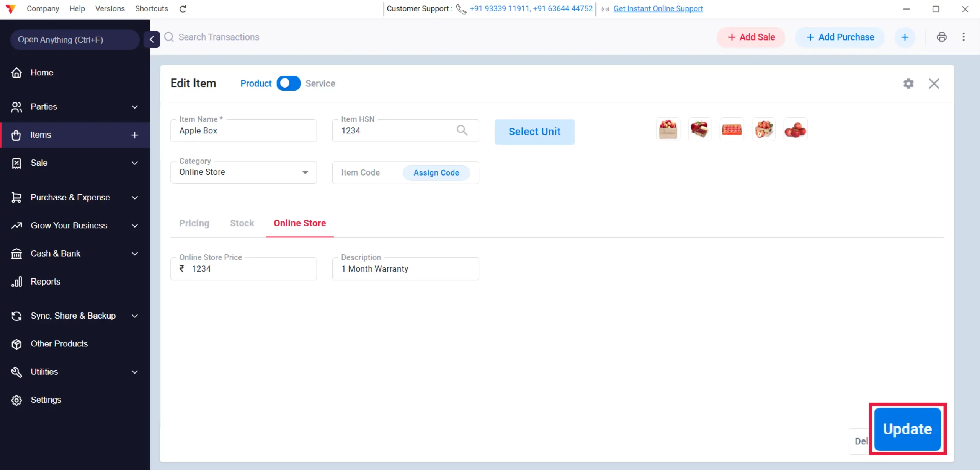The width and height of the screenshot is (980, 470).
Task: Click the refresh icon in top menu bar
Action: coord(183,9)
